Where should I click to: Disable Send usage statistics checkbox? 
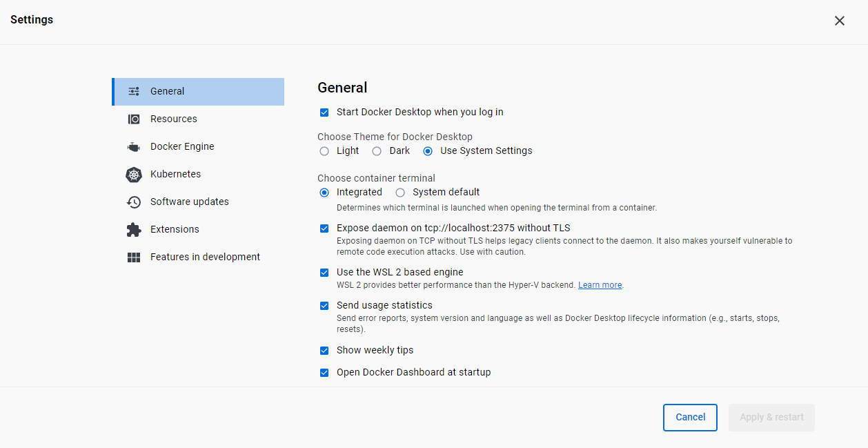pyautogui.click(x=324, y=306)
